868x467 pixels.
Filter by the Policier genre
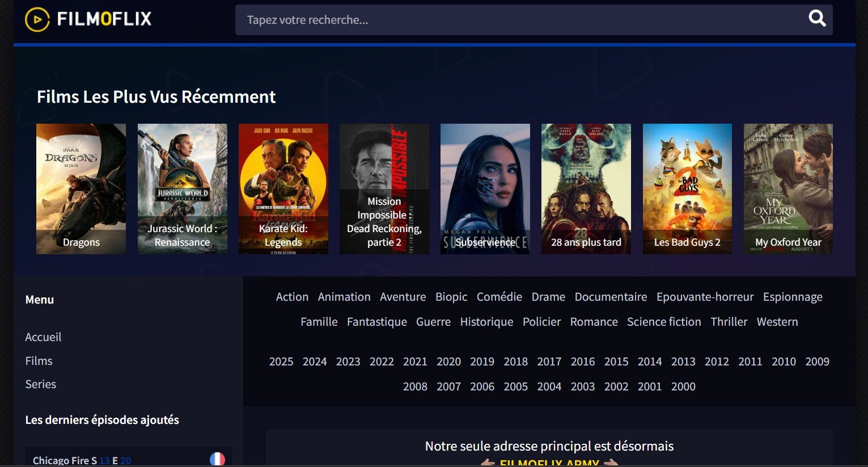pyautogui.click(x=541, y=322)
